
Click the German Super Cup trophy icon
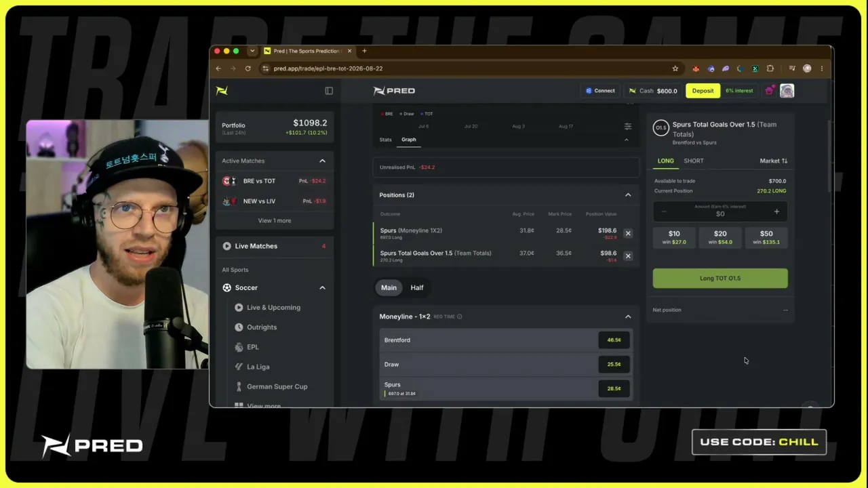pyautogui.click(x=239, y=386)
